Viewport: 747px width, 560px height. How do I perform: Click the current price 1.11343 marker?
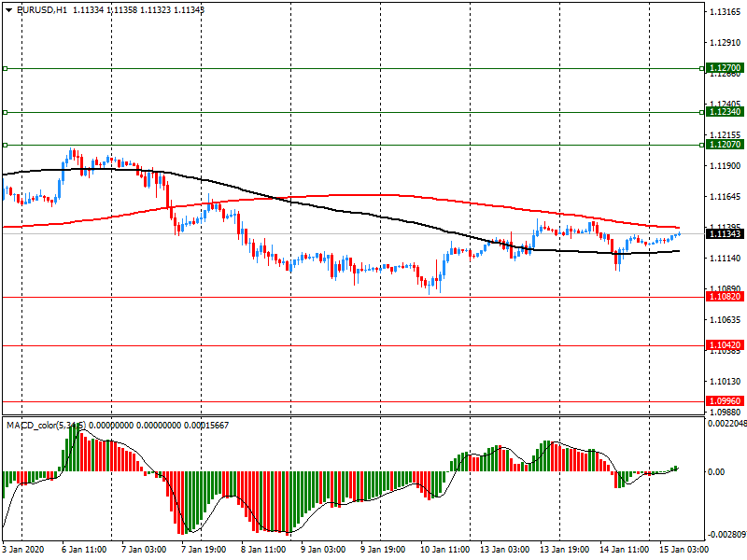[x=725, y=234]
